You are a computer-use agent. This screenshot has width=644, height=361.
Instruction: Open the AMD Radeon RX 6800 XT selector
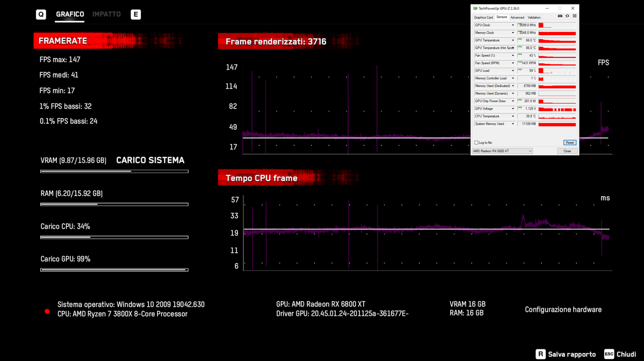(502, 151)
